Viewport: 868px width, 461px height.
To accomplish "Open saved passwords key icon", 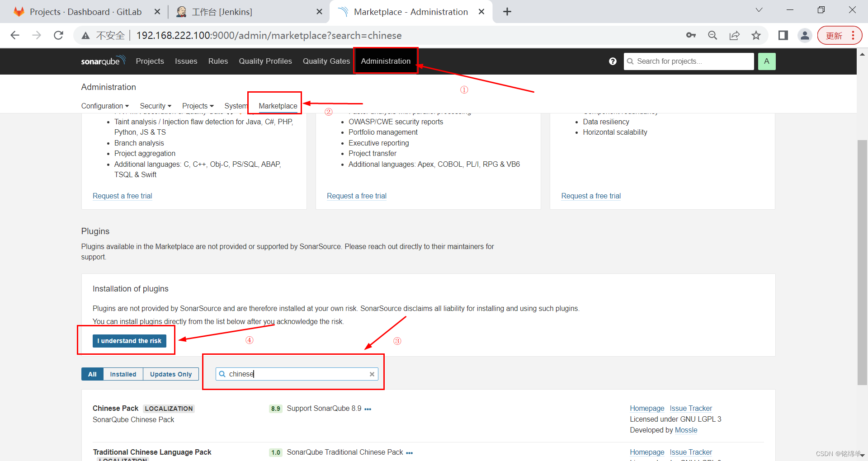I will click(x=691, y=35).
